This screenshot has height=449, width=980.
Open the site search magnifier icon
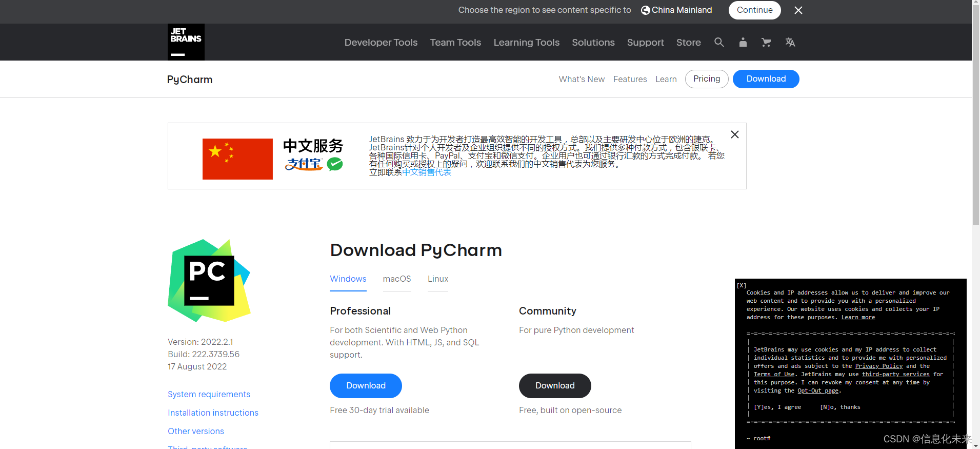pyautogui.click(x=719, y=42)
